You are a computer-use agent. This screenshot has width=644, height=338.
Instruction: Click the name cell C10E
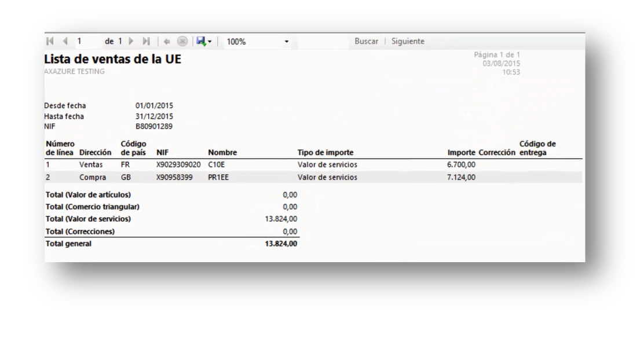click(x=217, y=165)
